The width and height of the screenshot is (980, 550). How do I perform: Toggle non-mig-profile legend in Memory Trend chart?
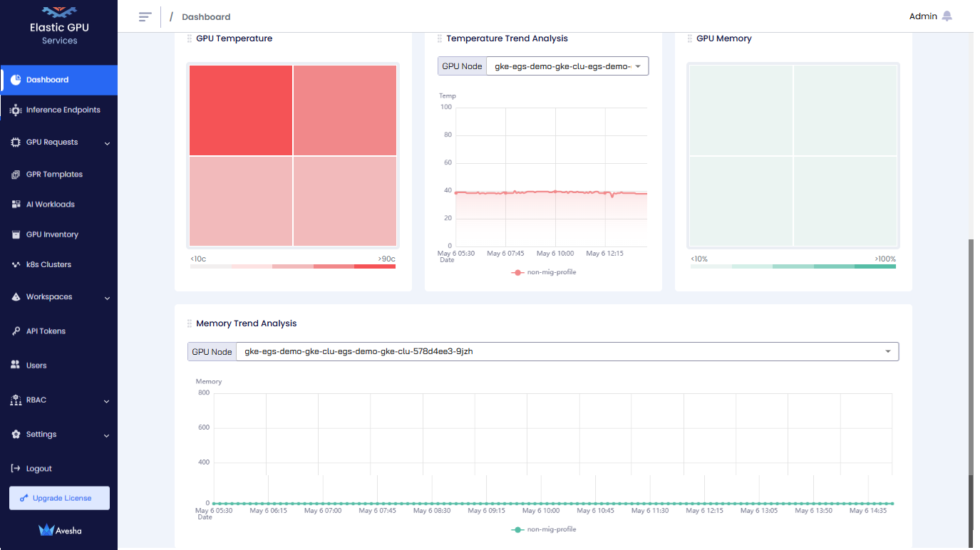click(x=544, y=529)
